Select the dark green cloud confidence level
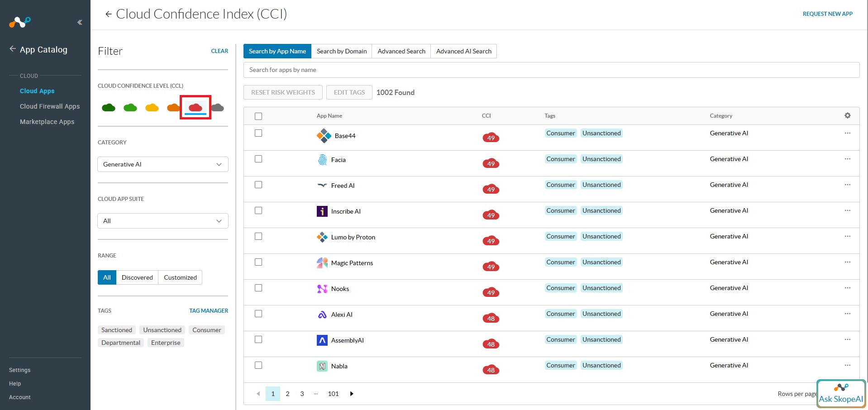 click(x=109, y=108)
